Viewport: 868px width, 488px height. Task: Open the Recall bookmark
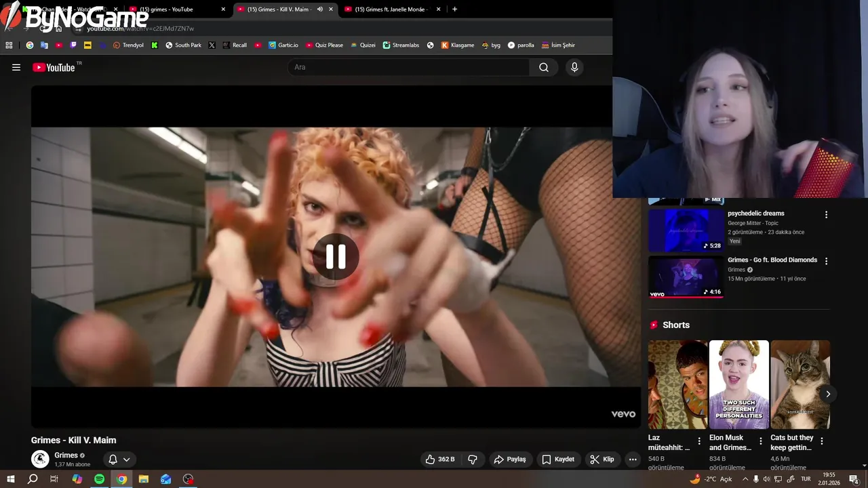(x=235, y=45)
